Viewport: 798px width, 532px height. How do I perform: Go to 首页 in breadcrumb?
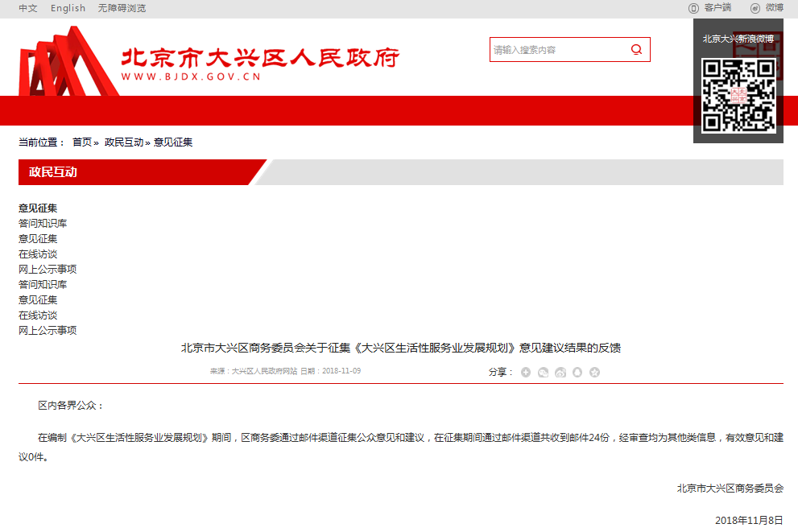pyautogui.click(x=82, y=142)
